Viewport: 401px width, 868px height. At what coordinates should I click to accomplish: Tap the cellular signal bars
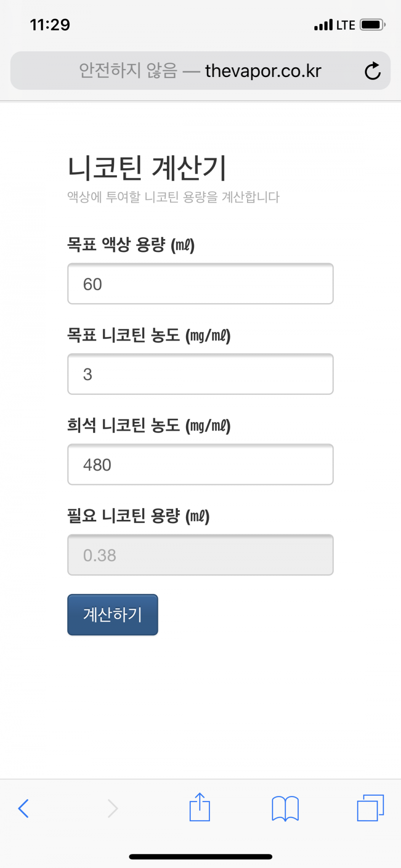point(324,25)
